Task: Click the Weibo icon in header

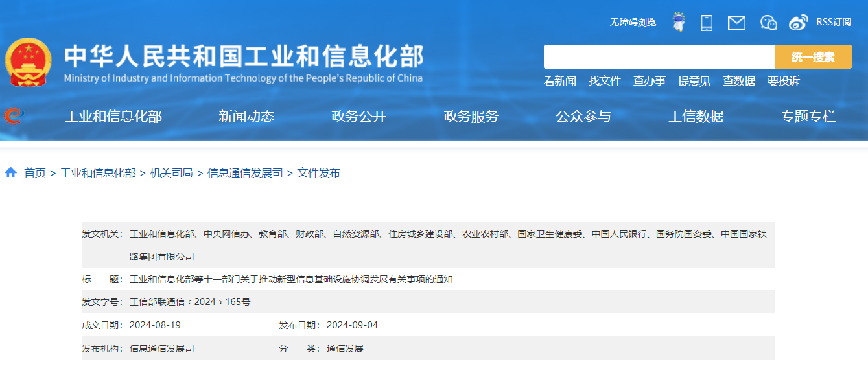Action: 799,23
